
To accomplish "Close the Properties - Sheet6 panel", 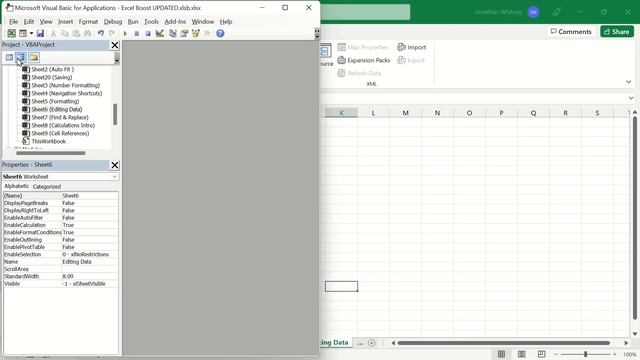I will [115, 165].
